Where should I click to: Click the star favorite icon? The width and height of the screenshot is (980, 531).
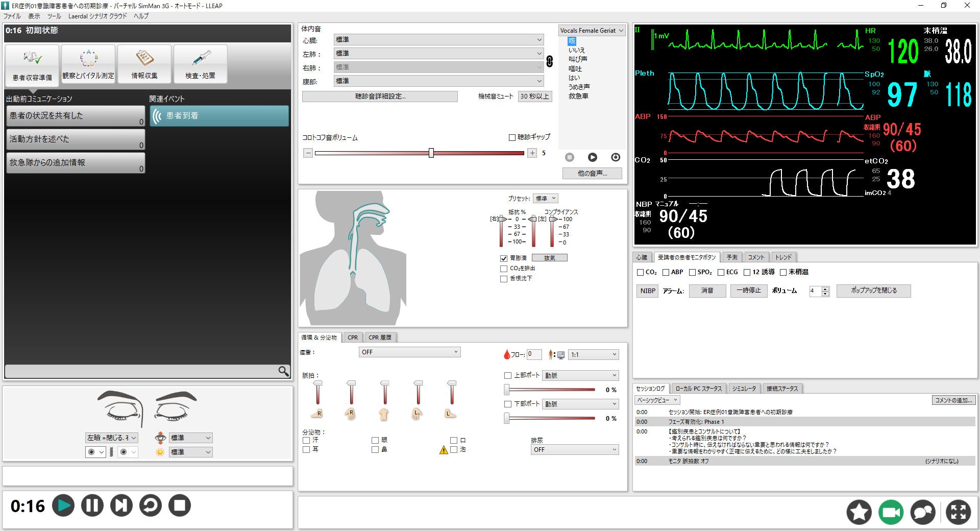pos(859,512)
